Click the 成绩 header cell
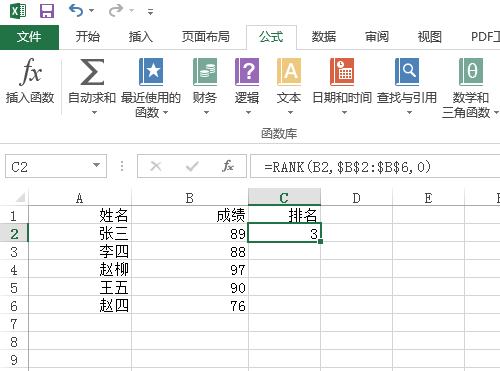 pyautogui.click(x=190, y=215)
